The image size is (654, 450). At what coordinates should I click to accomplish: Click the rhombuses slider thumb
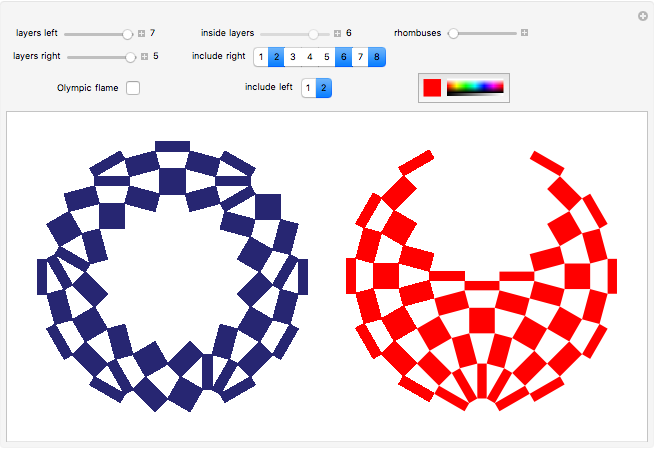(x=453, y=33)
